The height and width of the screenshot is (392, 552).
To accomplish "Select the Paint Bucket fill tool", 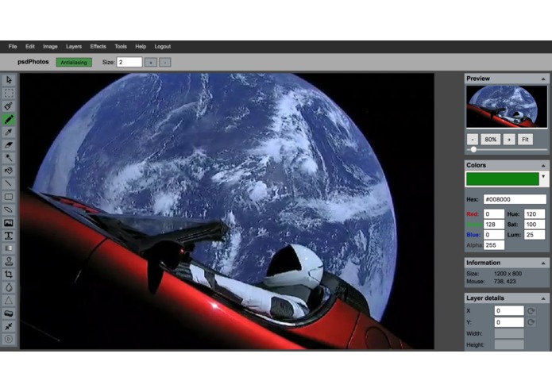I will [9, 171].
